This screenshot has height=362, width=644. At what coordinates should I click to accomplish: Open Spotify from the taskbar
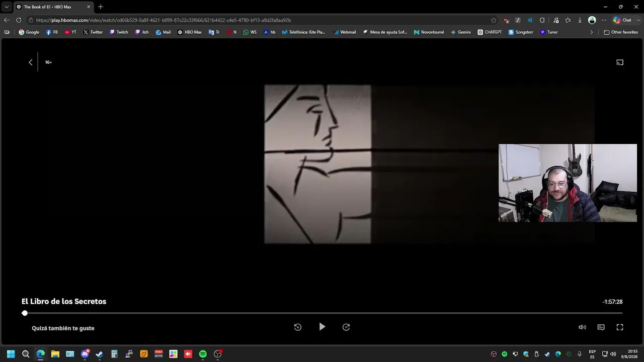point(203,354)
